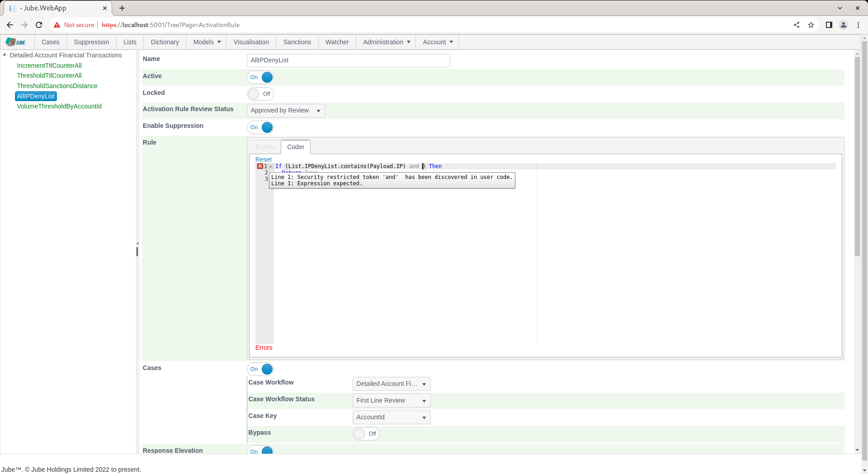
Task: Click the red Errors link
Action: pyautogui.click(x=264, y=347)
